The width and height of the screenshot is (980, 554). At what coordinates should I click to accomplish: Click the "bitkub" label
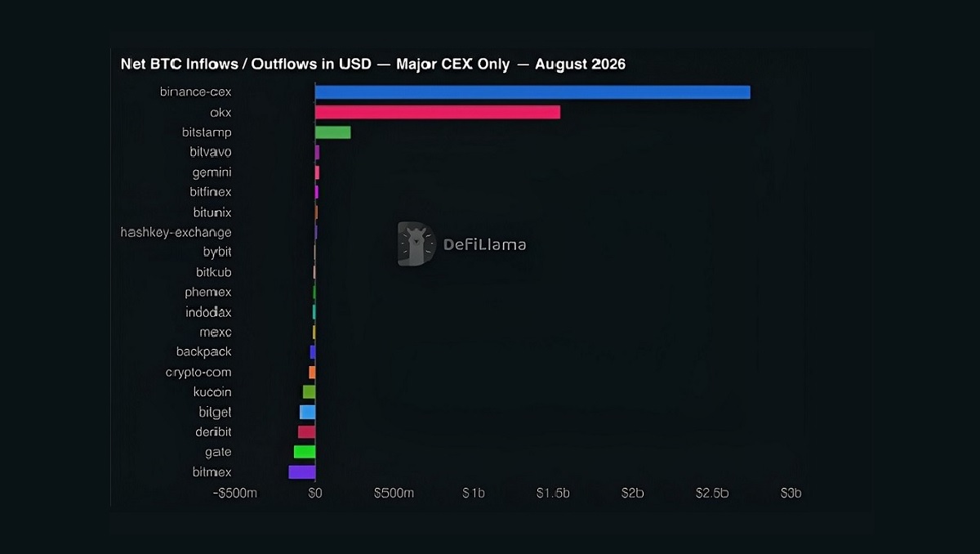click(214, 272)
